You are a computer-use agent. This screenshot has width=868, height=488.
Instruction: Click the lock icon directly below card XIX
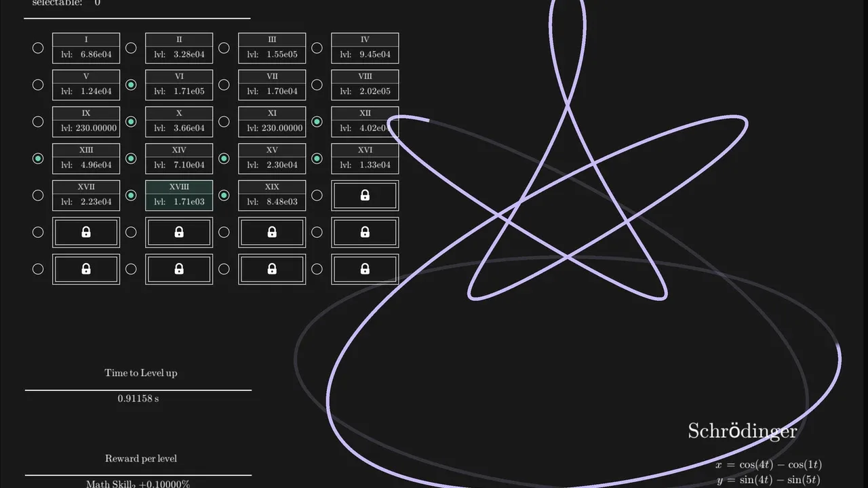click(x=272, y=232)
